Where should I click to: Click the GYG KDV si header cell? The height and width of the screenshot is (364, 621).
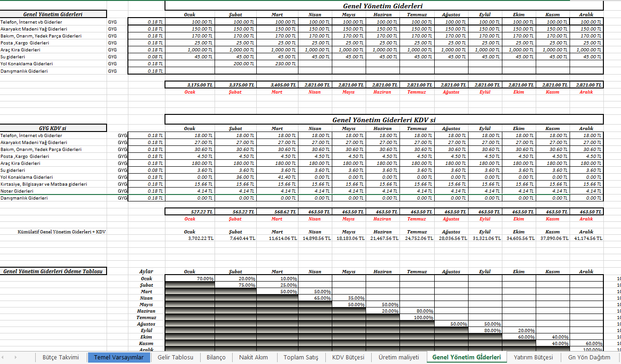coord(53,128)
